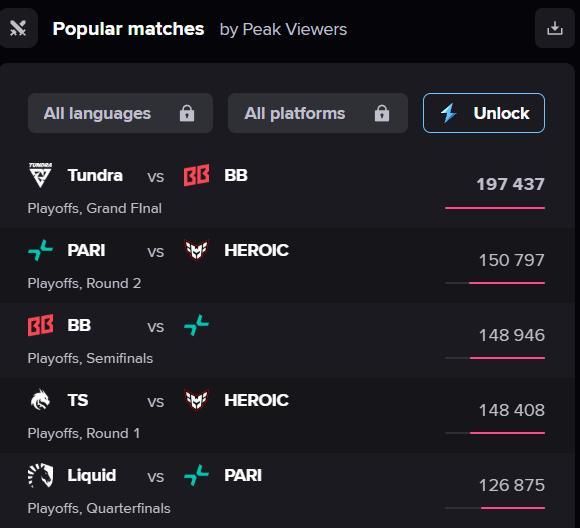Click the lock icon on All platforms
This screenshot has width=580, height=528.
coord(382,113)
